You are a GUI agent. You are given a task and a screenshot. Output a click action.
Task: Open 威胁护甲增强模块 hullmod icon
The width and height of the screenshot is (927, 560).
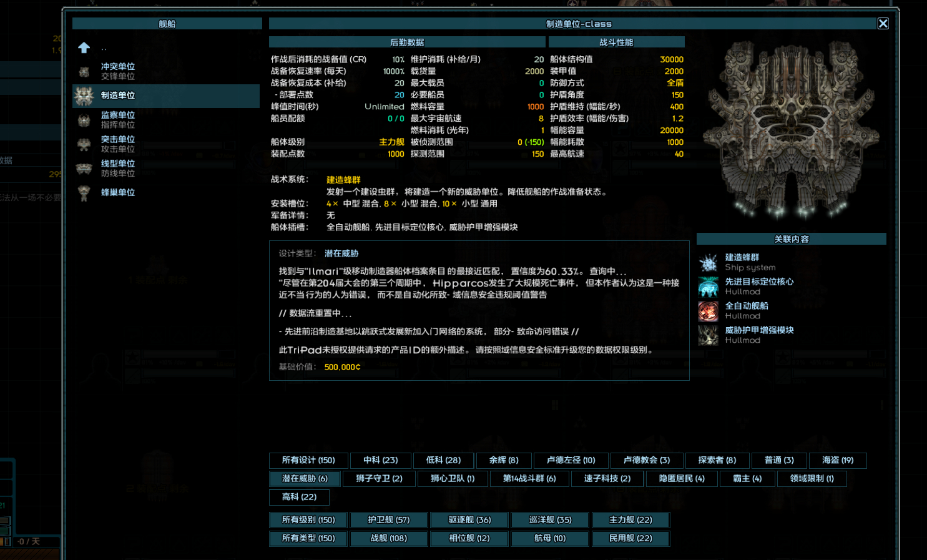[709, 335]
